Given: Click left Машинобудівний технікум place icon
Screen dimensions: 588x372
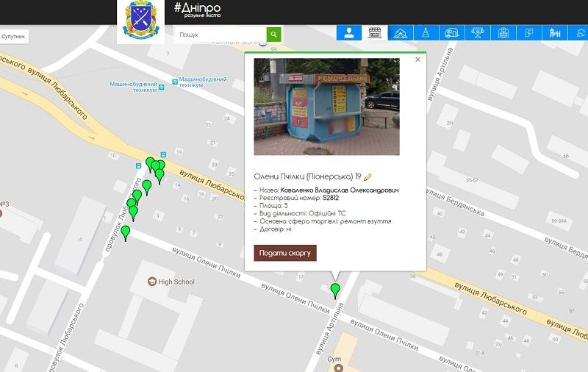Looking at the screenshot, I should pyautogui.click(x=161, y=87).
